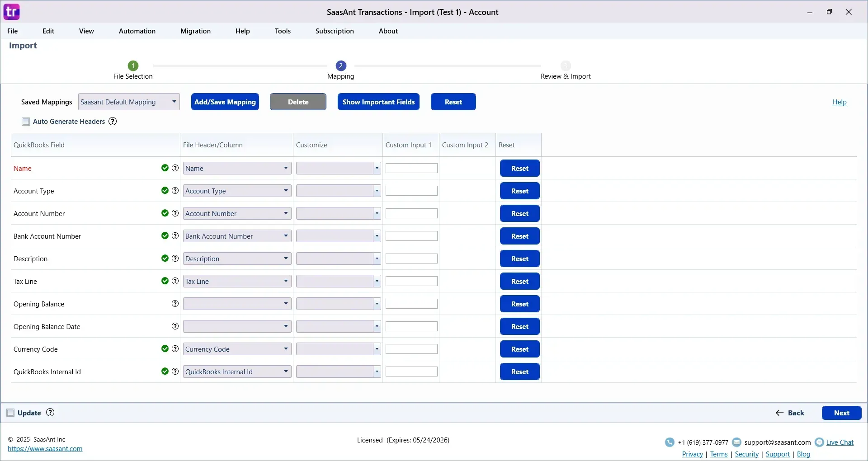
Task: Click the green checkmark icon on Name row
Action: (x=165, y=168)
